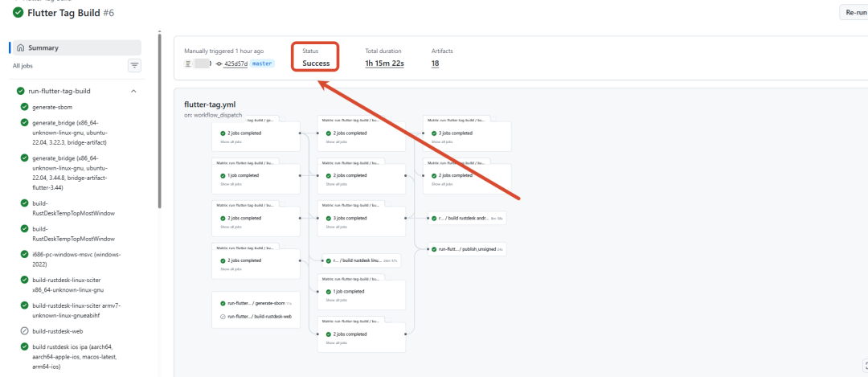This screenshot has width=868, height=377.
Task: Click the green check beside i686-pc-windows-msvc job
Action: coord(24,255)
